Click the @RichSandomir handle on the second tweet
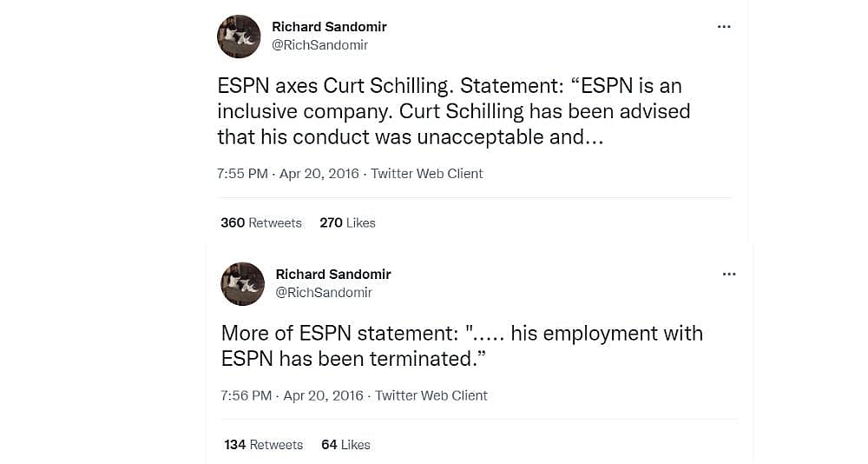Image resolution: width=868 pixels, height=464 pixels. pyautogui.click(x=324, y=292)
